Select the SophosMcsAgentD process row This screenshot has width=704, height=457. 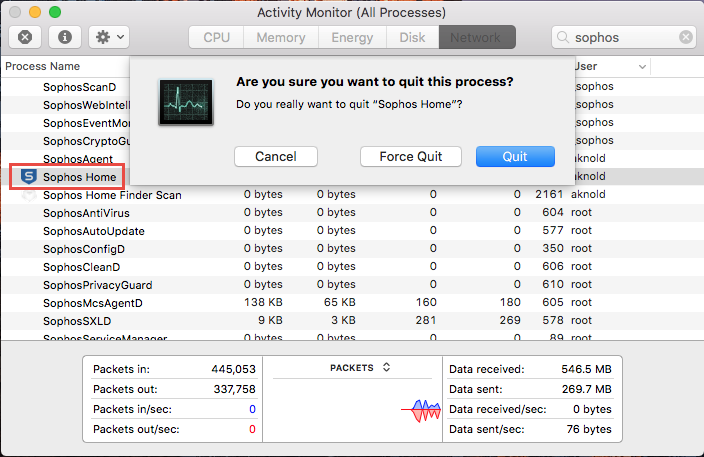tap(352, 303)
